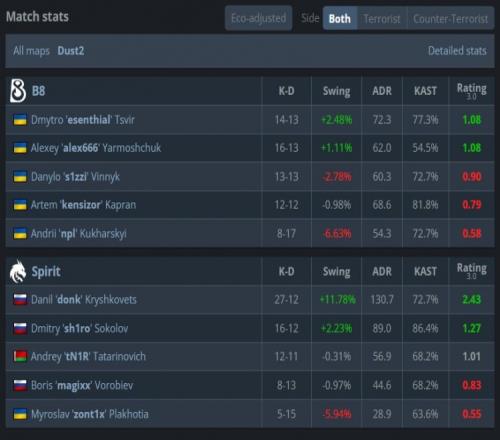
Task: Click the Russian flag beside donk
Action: tap(20, 299)
